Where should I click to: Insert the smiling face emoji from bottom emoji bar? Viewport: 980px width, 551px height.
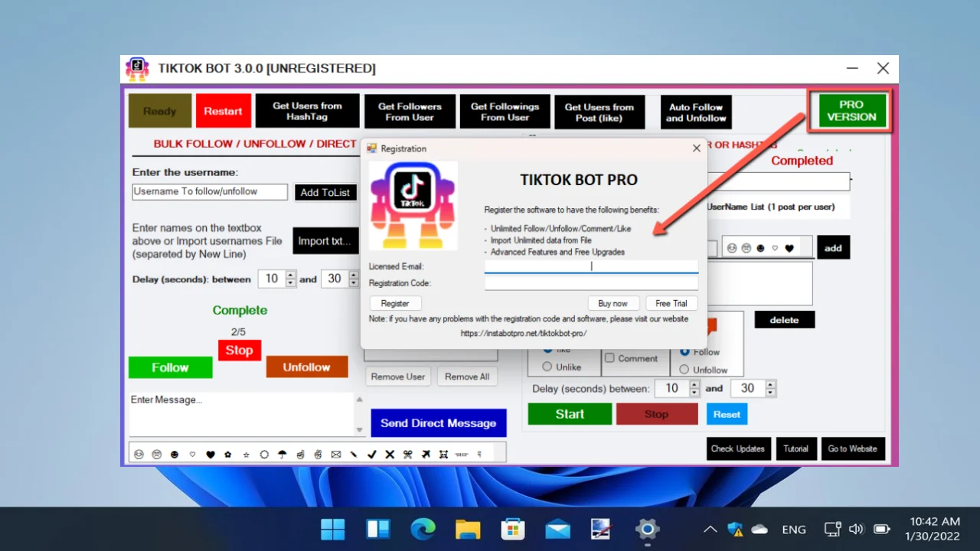(x=139, y=455)
